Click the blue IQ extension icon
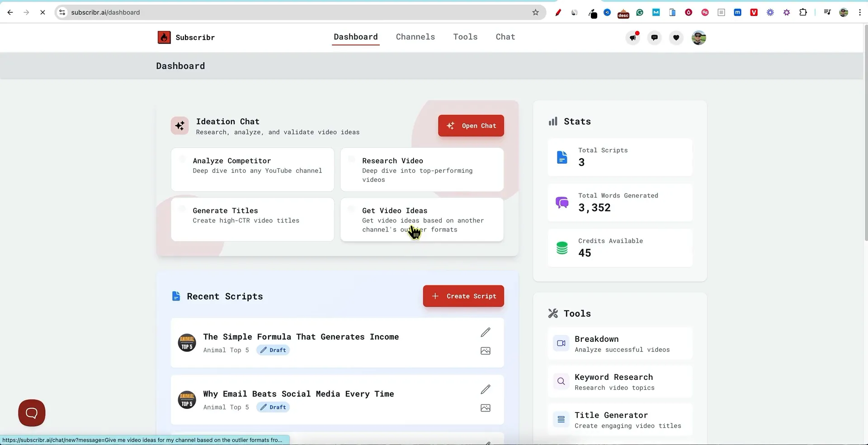This screenshot has height=445, width=868. pyautogui.click(x=607, y=13)
